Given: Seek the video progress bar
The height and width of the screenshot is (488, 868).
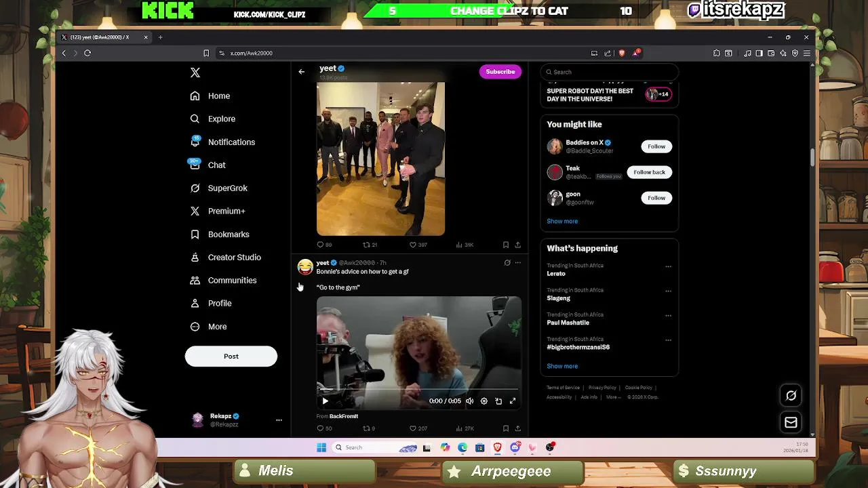Looking at the screenshot, I should click(419, 390).
